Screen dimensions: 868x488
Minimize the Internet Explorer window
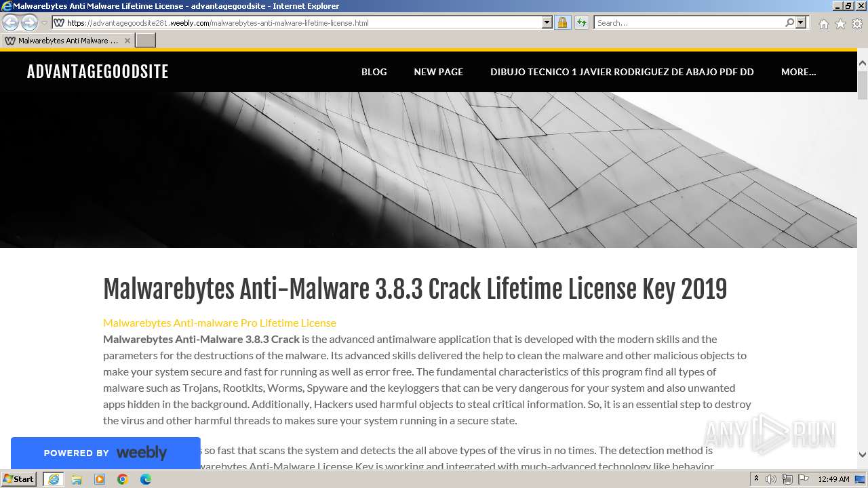[837, 6]
